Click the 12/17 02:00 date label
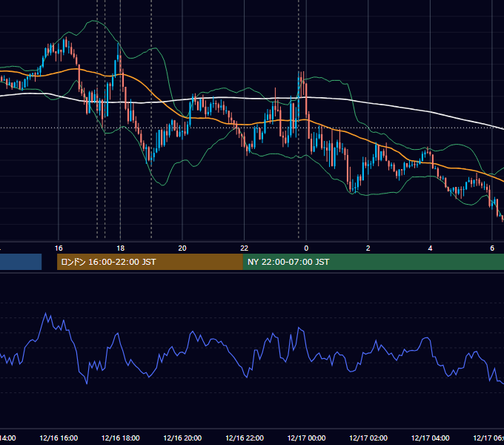 point(368,438)
